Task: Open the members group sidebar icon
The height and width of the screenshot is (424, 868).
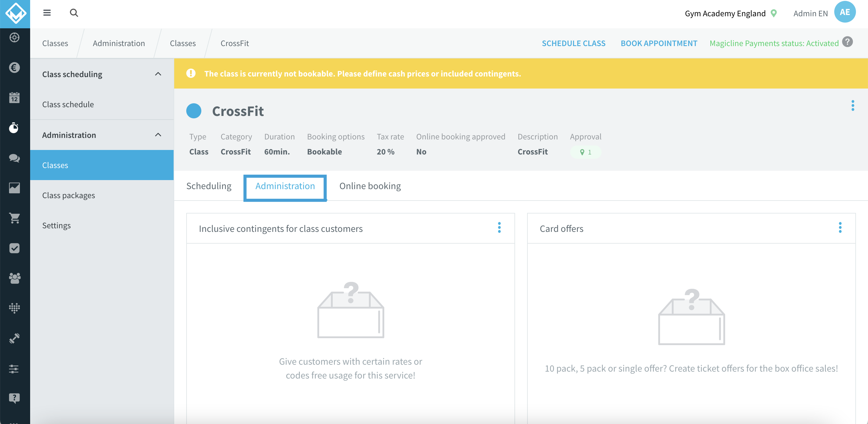Action: tap(14, 278)
